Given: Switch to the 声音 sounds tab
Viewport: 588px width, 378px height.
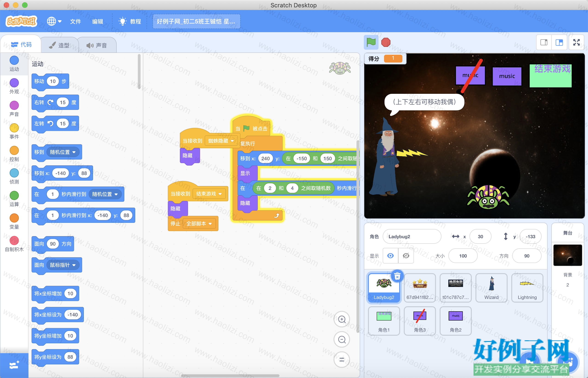Looking at the screenshot, I should [97, 45].
